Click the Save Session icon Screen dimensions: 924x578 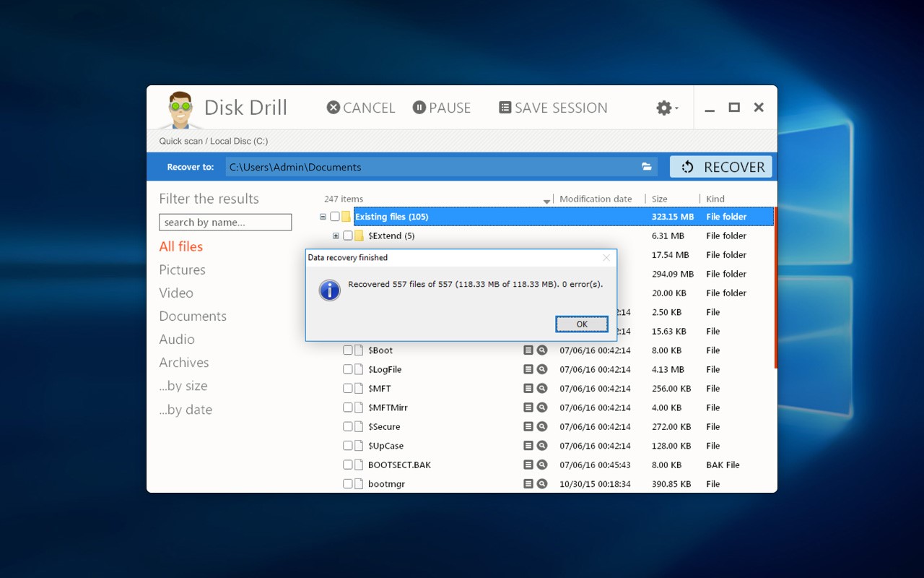pyautogui.click(x=505, y=108)
